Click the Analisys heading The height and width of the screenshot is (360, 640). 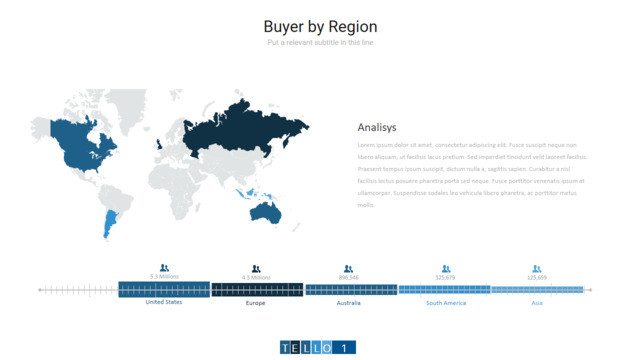pos(377,127)
